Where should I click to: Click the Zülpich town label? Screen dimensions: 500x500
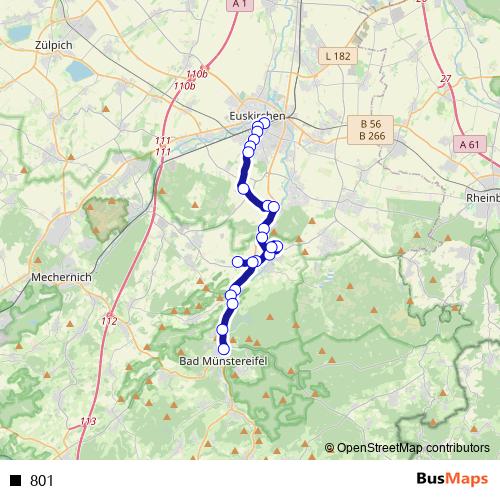54,45
